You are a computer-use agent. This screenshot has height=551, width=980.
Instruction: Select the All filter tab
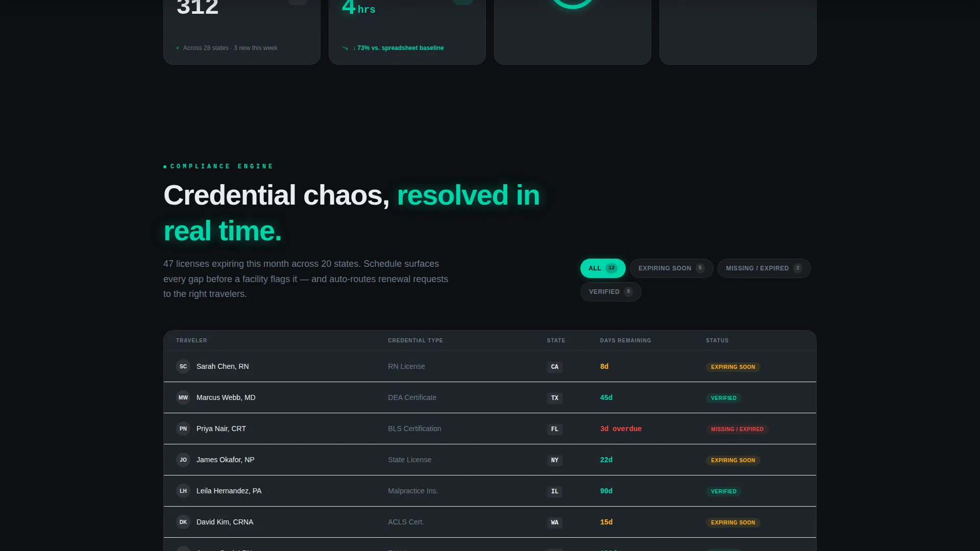coord(603,268)
